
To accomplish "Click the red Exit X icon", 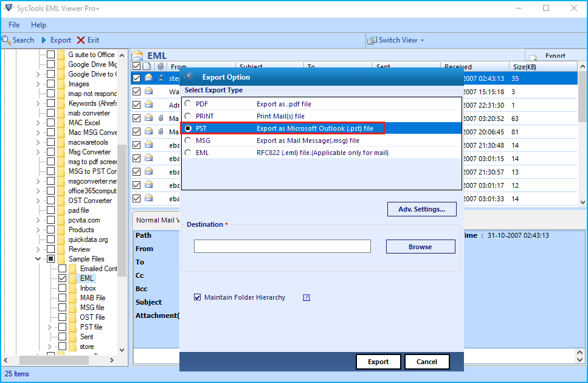I will click(x=81, y=40).
